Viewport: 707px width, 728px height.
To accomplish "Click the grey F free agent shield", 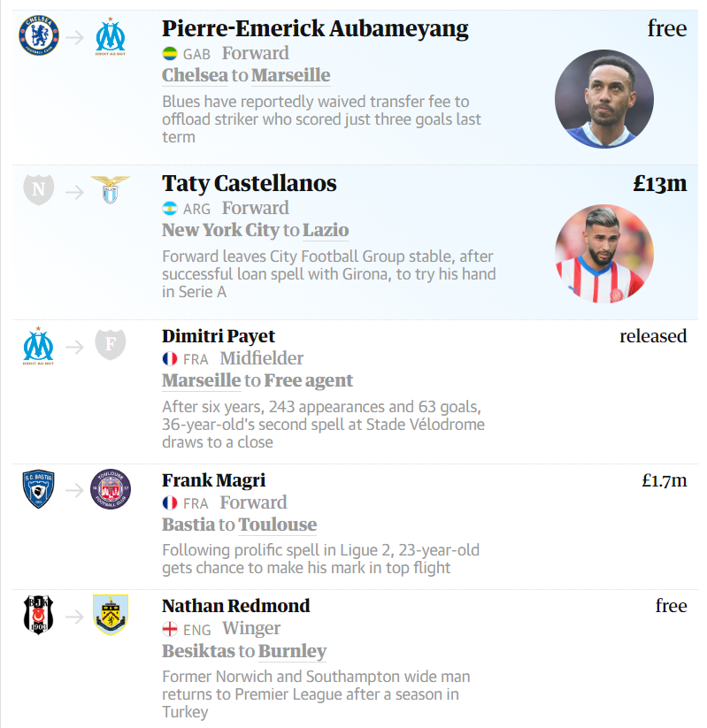I will click(111, 344).
